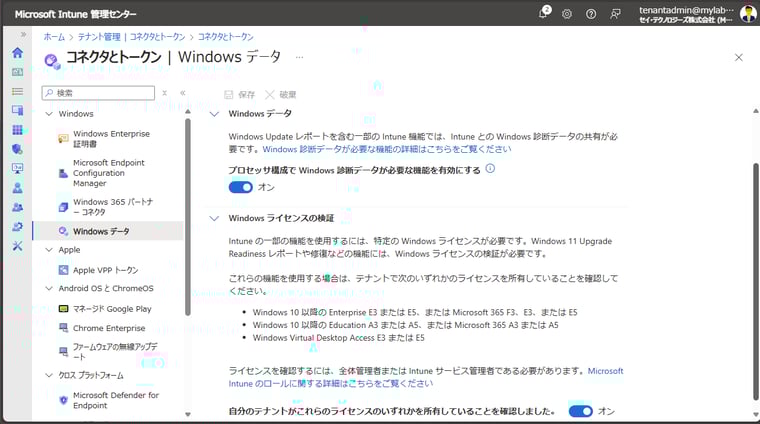
Task: Collapse the Windows データ section chevron
Action: (214, 114)
